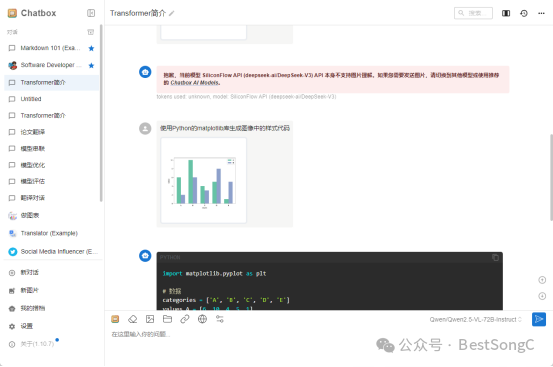This screenshot has height=367, width=553.
Task: Select the highlighted Transformer简介 conversation
Action: (x=51, y=82)
